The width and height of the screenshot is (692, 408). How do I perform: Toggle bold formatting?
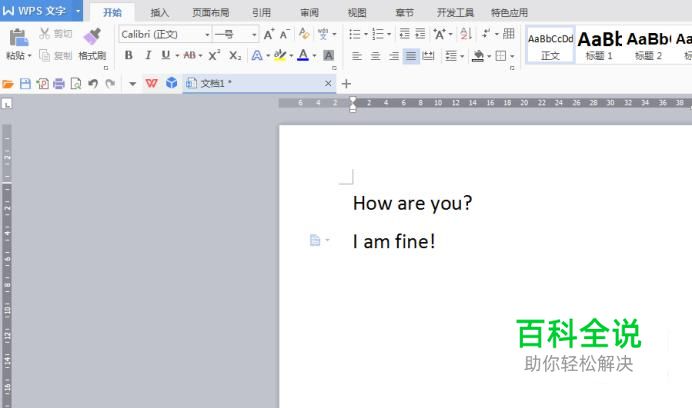128,55
